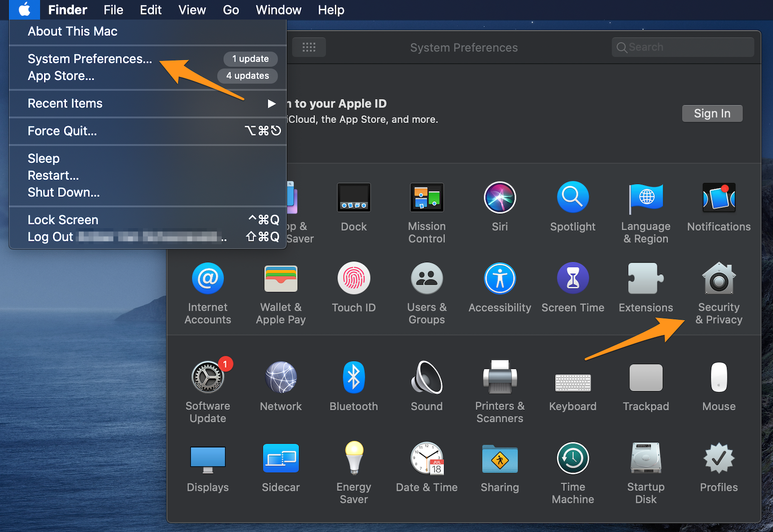
Task: Open the Touch ID pane
Action: [354, 288]
